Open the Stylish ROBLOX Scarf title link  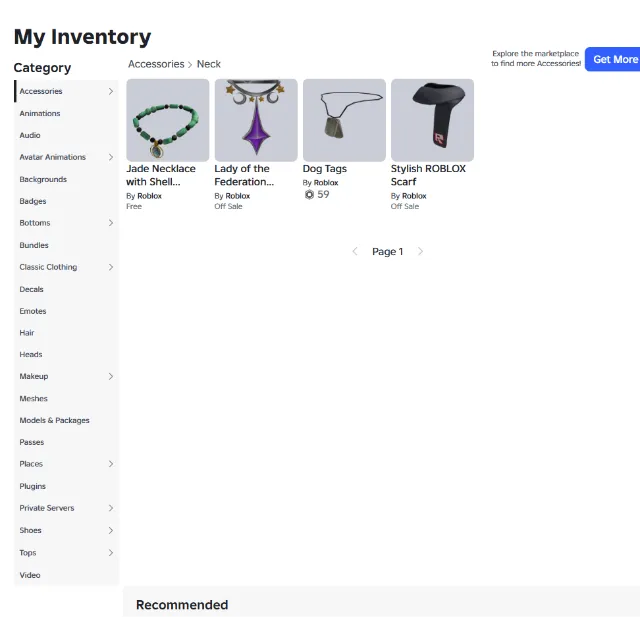tap(428, 175)
